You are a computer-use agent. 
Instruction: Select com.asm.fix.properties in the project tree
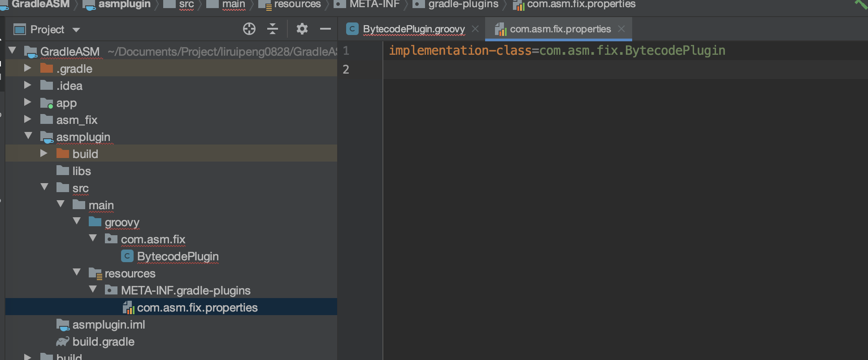pos(197,307)
